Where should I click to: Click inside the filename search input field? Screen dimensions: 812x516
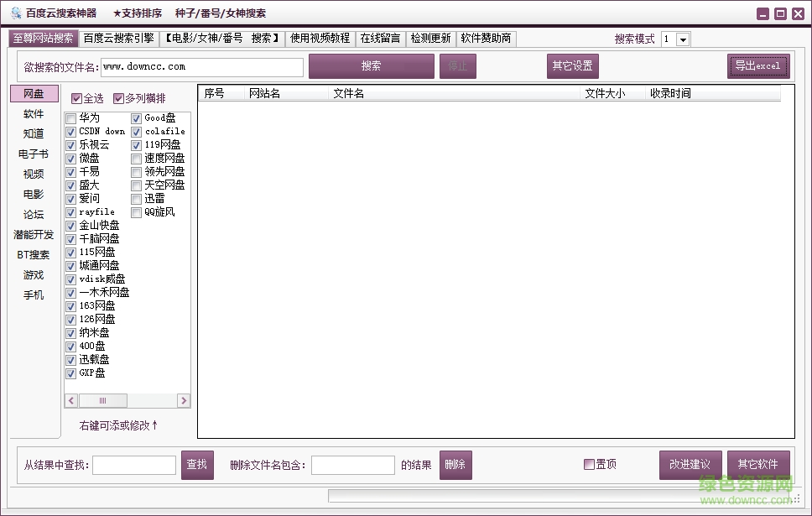(x=201, y=66)
